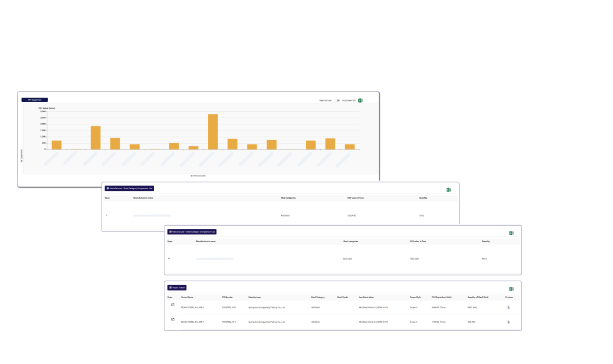The height and width of the screenshot is (364, 613).
Task: Click the Item Description column header
Action: click(x=366, y=297)
